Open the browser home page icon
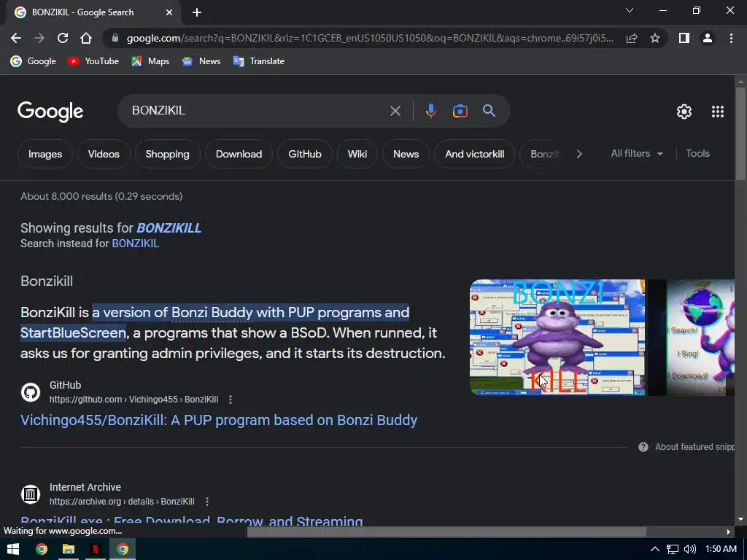Image resolution: width=747 pixels, height=560 pixels. [x=86, y=38]
